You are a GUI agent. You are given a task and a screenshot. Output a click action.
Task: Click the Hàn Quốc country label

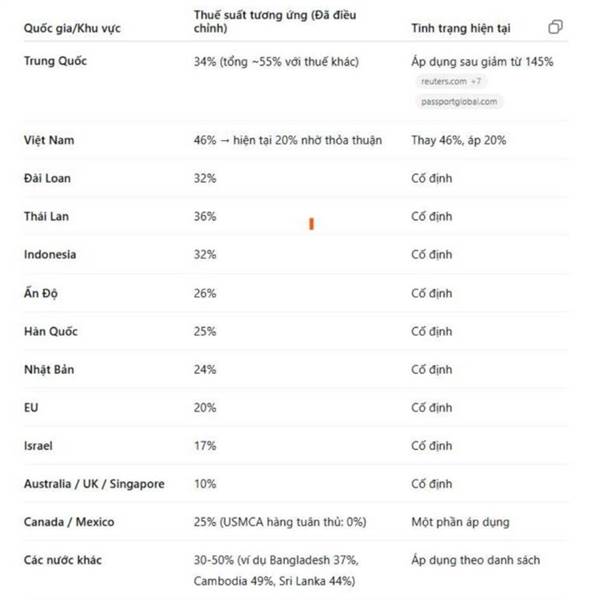[x=51, y=331]
